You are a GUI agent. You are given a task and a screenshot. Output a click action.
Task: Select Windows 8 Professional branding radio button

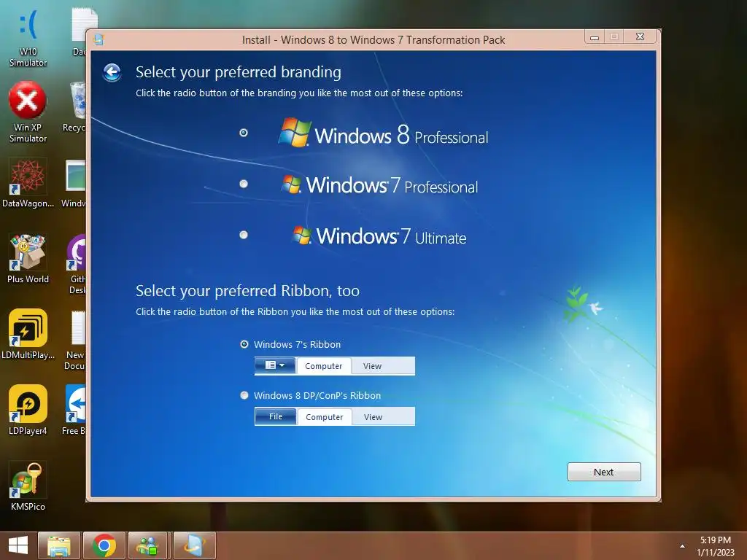(x=244, y=133)
